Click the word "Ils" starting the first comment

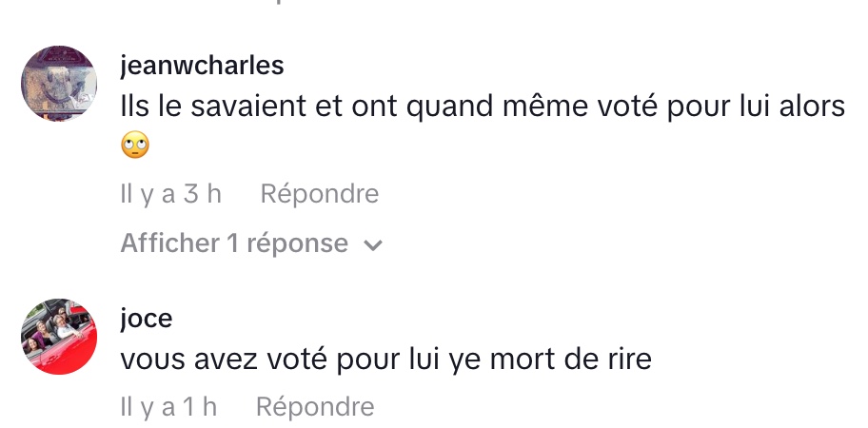[136, 107]
